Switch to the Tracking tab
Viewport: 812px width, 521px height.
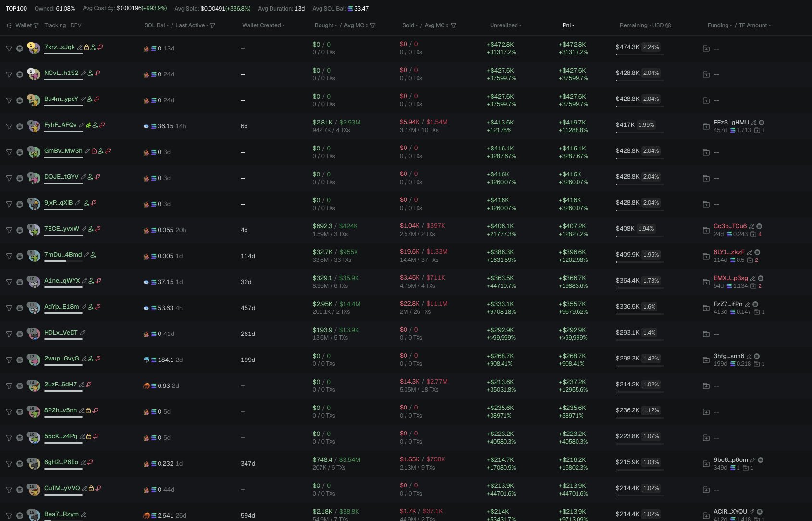(x=55, y=25)
